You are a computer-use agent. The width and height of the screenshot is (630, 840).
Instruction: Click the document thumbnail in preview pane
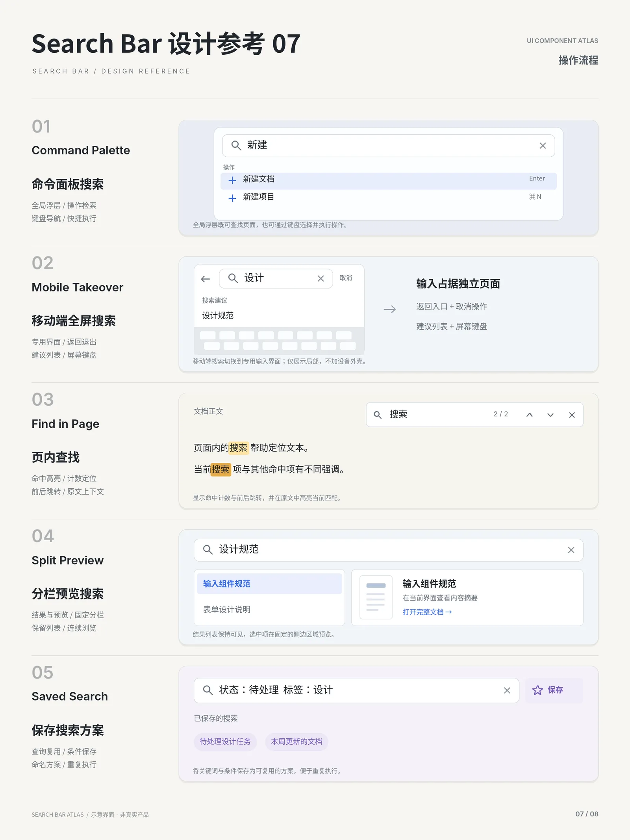pos(376,597)
